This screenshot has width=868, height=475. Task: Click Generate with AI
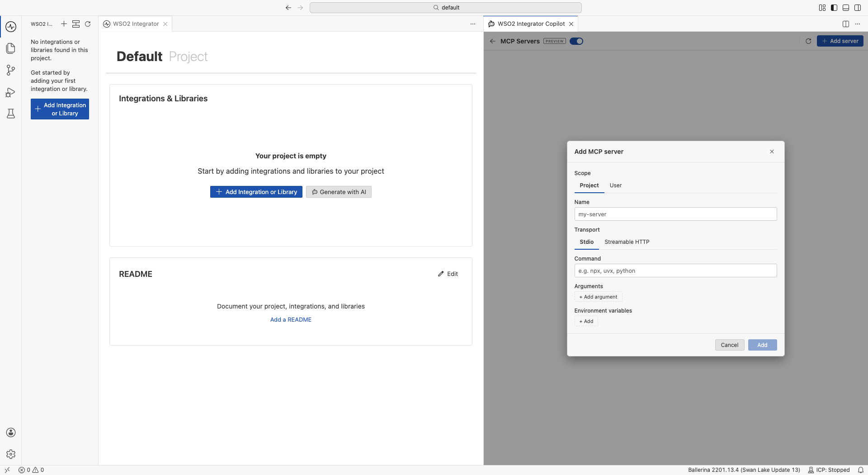(339, 192)
